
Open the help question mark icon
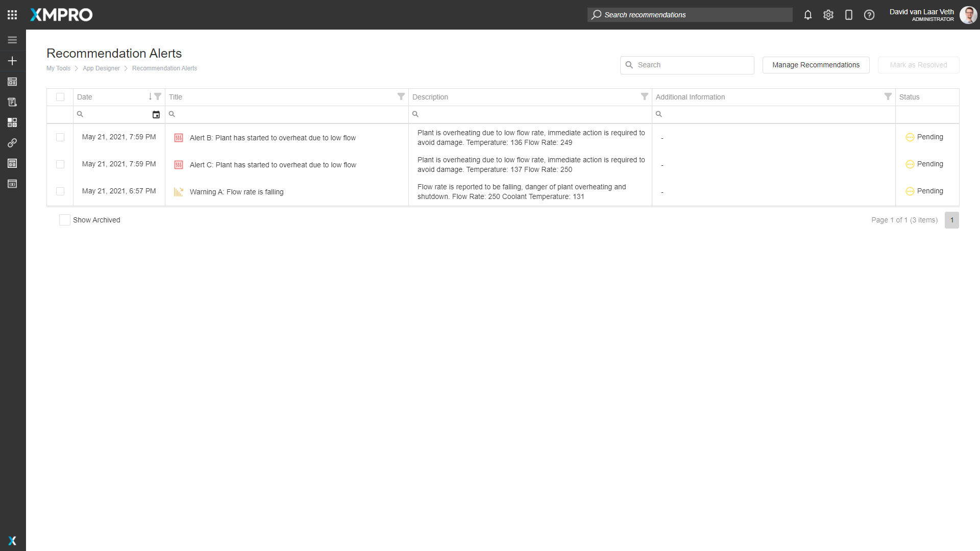tap(869, 15)
